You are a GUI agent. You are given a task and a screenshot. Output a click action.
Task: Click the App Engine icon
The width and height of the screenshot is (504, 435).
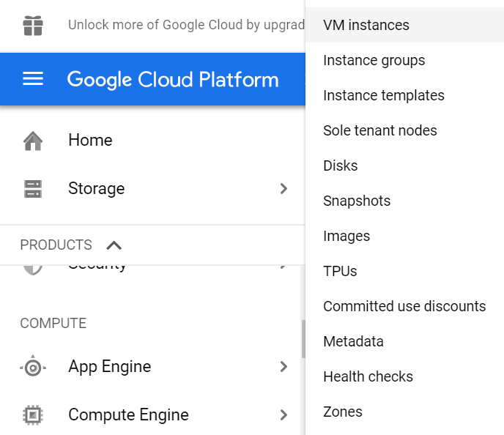point(33,367)
